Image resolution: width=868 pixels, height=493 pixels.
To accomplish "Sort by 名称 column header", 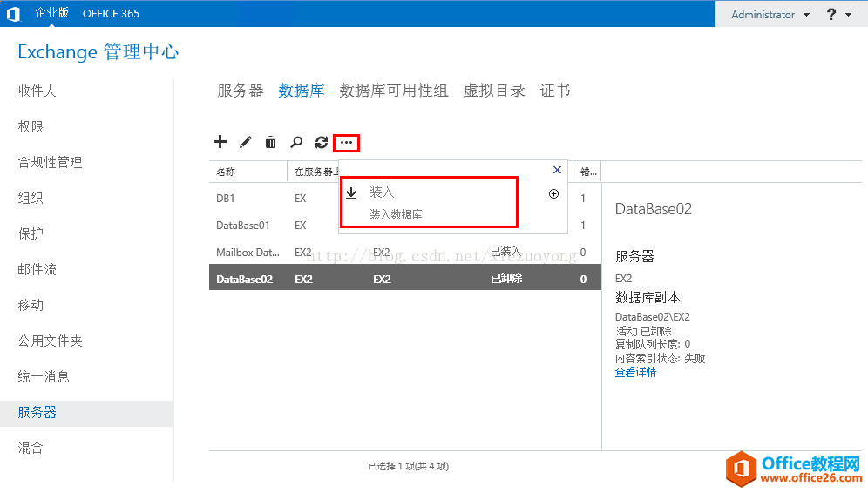I will pyautogui.click(x=226, y=172).
